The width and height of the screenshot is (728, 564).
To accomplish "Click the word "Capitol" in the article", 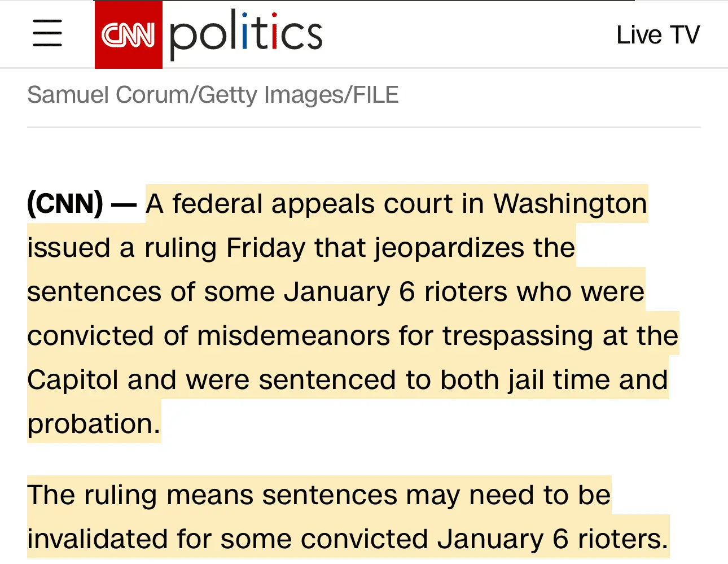I will coord(72,380).
